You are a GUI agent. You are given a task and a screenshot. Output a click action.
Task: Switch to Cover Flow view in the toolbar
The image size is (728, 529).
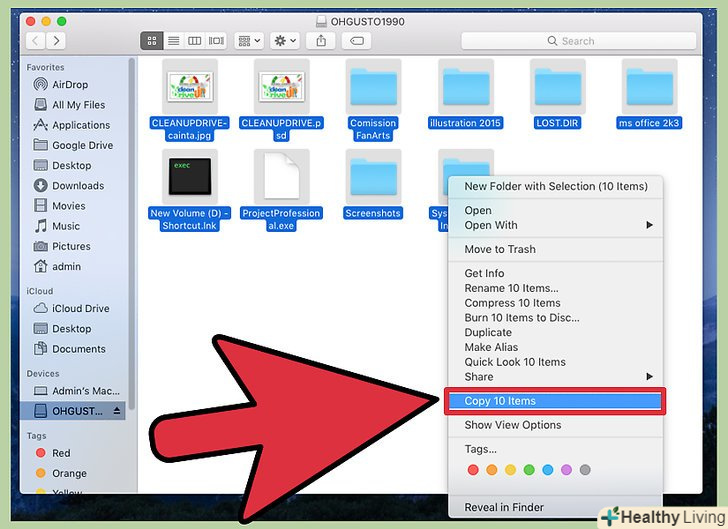point(215,41)
